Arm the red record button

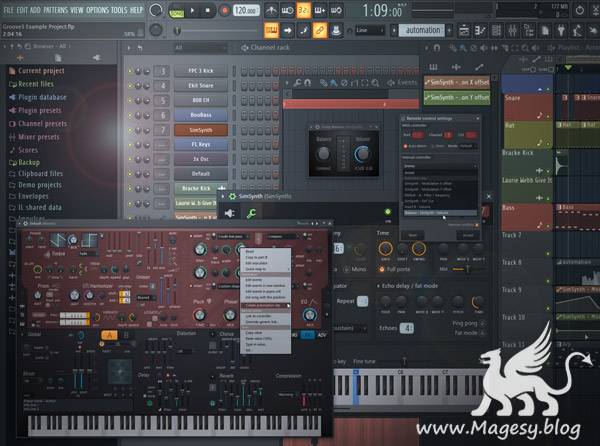click(x=225, y=11)
